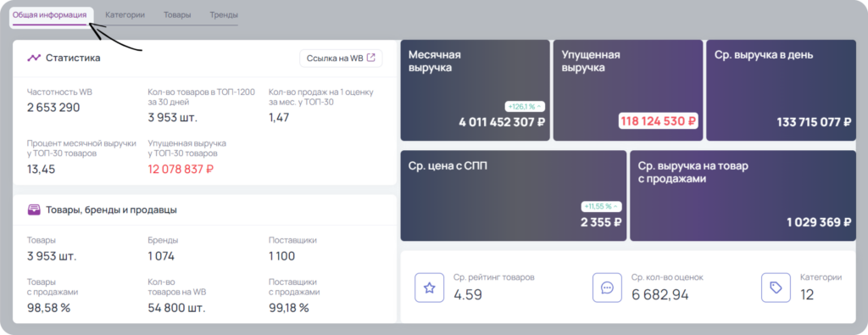Click the Товары с продажами value 98,58 %
Viewport: 868px width, 335px height.
coord(48,308)
